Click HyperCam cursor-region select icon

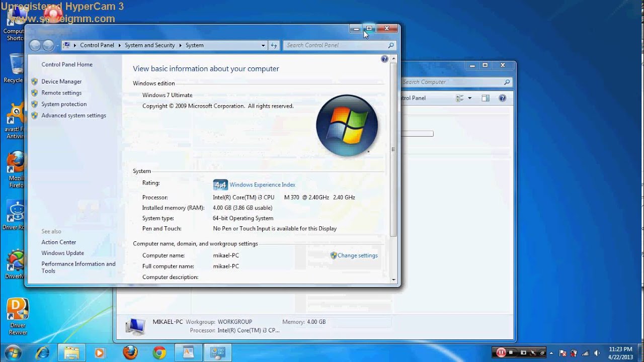533,352
